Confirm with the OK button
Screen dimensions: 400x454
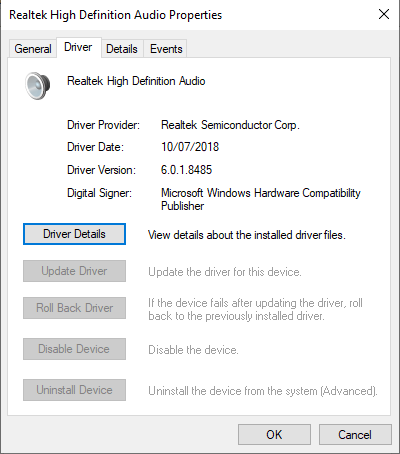[274, 435]
